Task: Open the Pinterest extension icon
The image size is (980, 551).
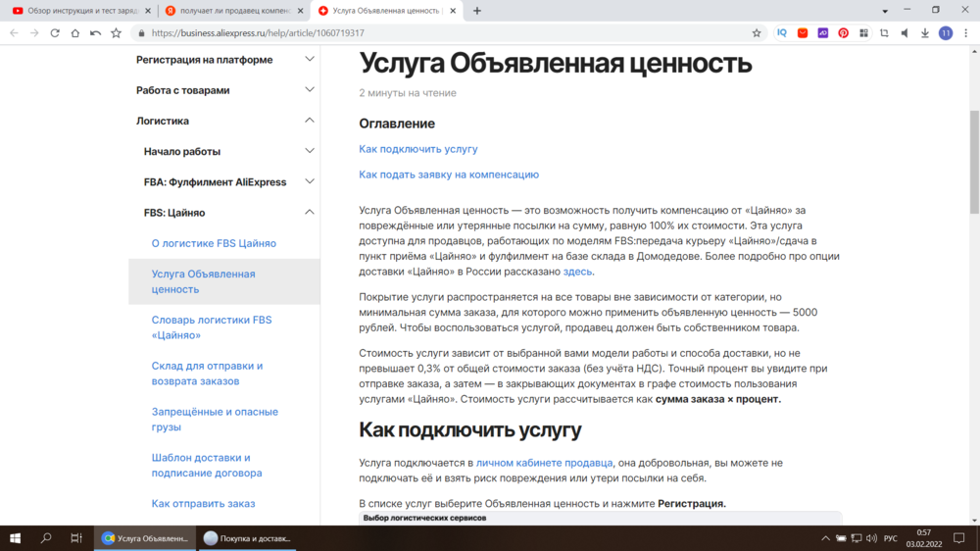Action: point(843,32)
